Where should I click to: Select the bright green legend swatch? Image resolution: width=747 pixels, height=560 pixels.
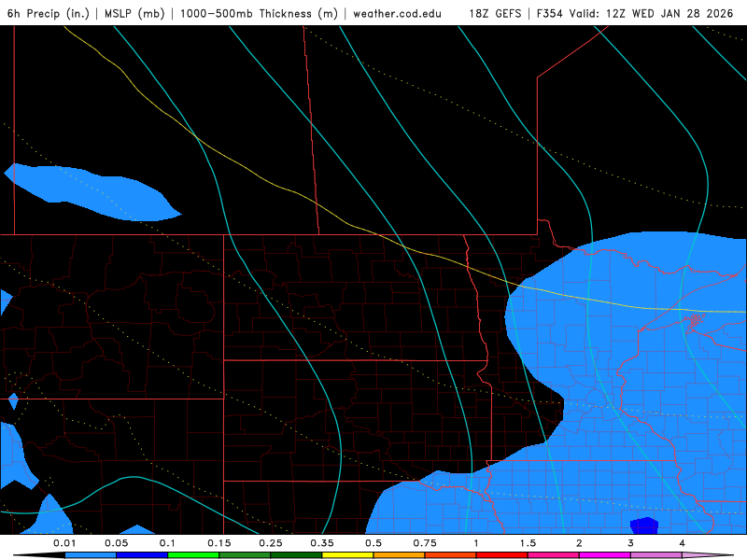(193, 555)
